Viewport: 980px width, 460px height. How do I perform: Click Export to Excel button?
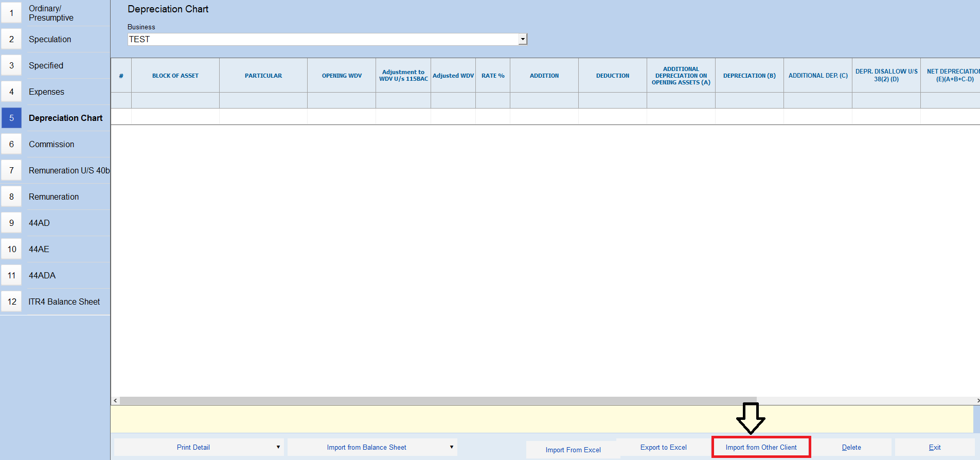664,447
